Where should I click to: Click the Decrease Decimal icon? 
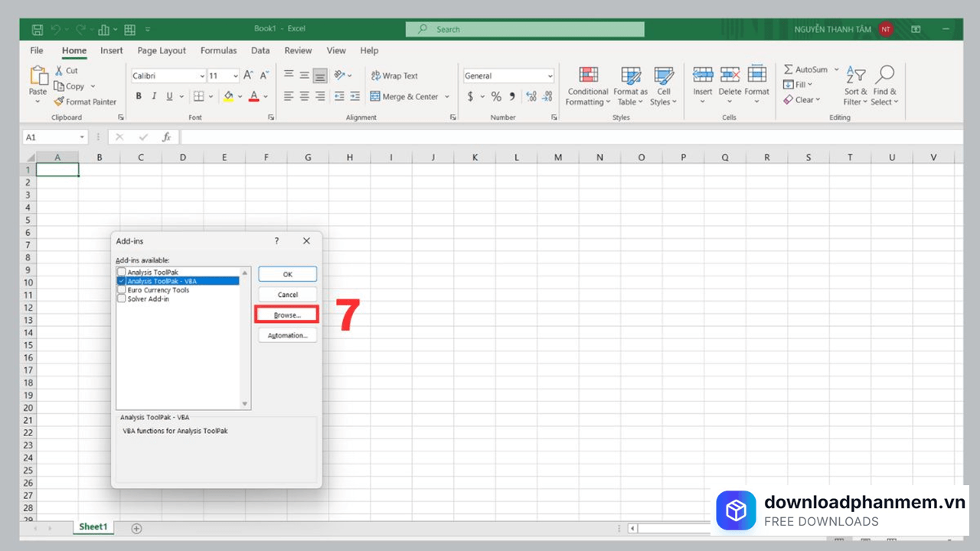point(547,96)
